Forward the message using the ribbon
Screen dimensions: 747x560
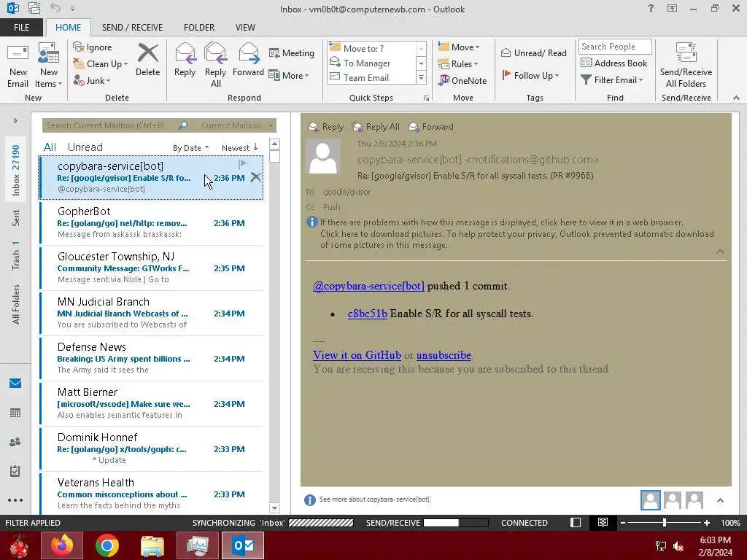point(248,60)
